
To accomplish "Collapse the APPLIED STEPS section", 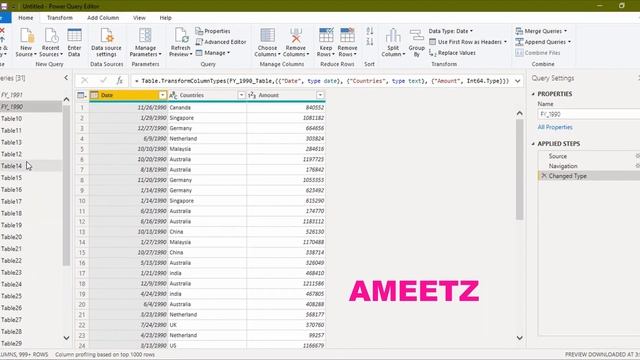I will point(533,144).
